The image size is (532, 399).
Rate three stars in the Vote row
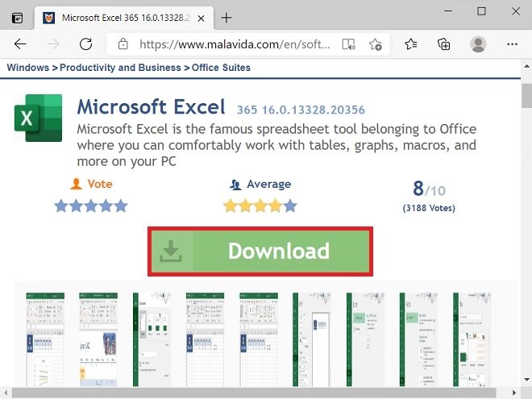[91, 206]
